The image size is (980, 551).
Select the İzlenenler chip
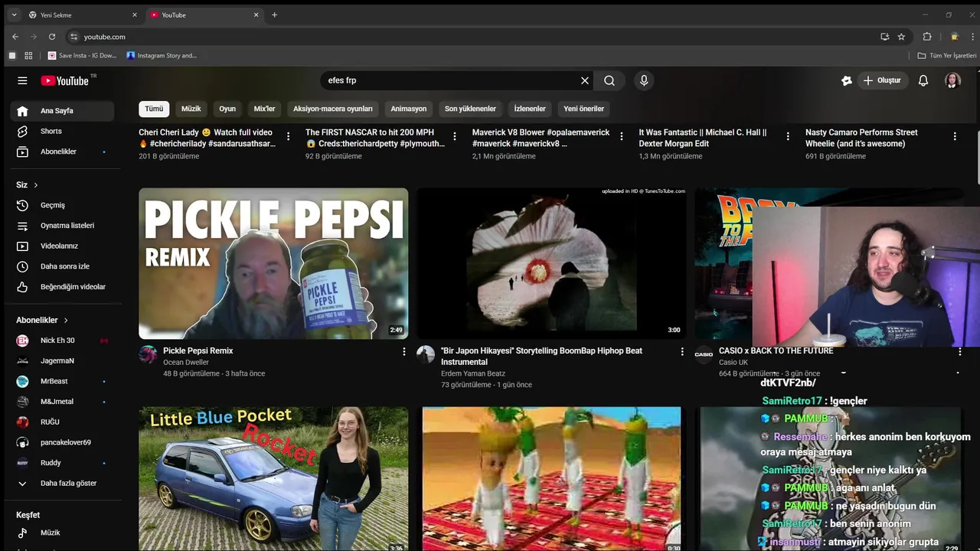pyautogui.click(x=530, y=109)
